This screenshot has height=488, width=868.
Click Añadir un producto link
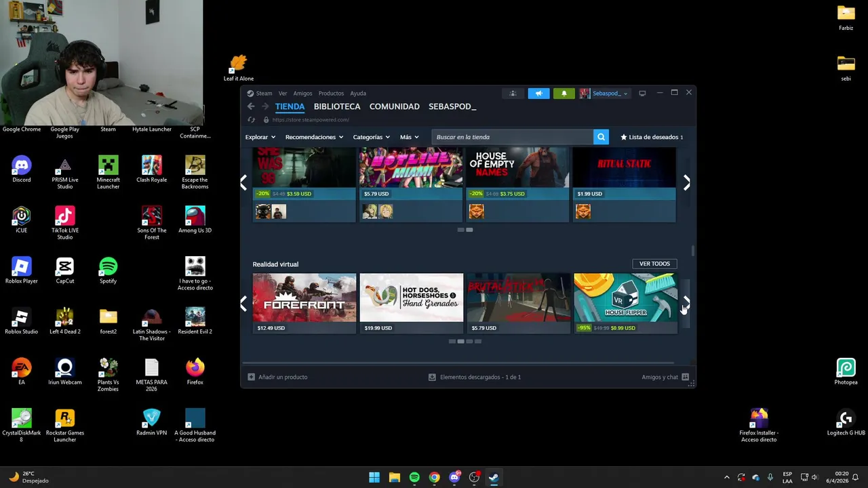coord(283,377)
